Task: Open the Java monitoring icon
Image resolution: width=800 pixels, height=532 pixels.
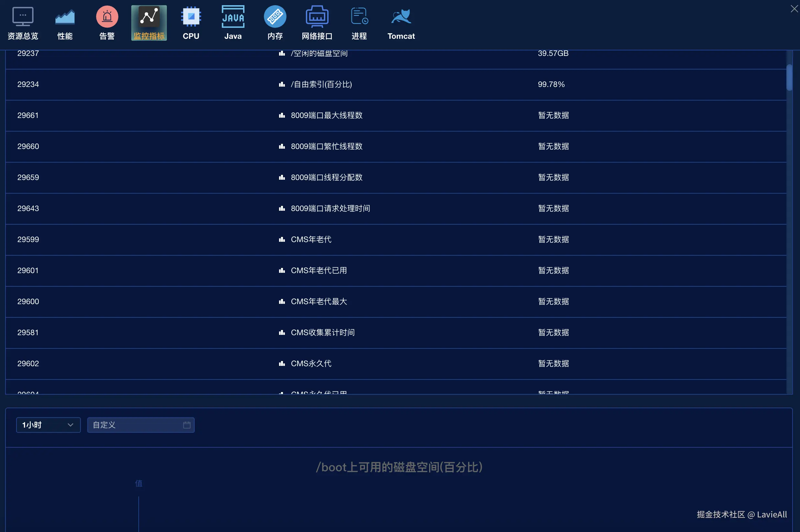Action: pyautogui.click(x=233, y=17)
